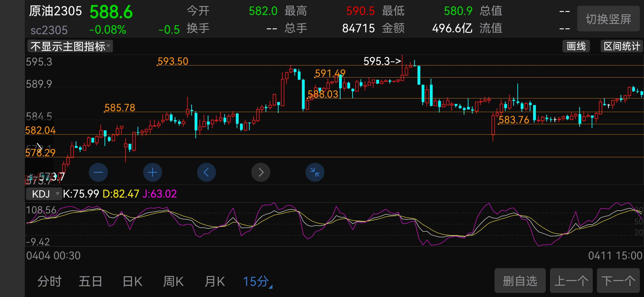Viewport: 644px width, 297px height.
Task: Select the 月K tab
Action: [x=215, y=281]
